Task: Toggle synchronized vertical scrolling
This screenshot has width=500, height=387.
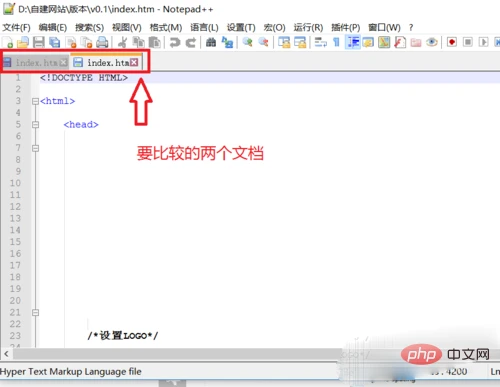Action: point(284,42)
